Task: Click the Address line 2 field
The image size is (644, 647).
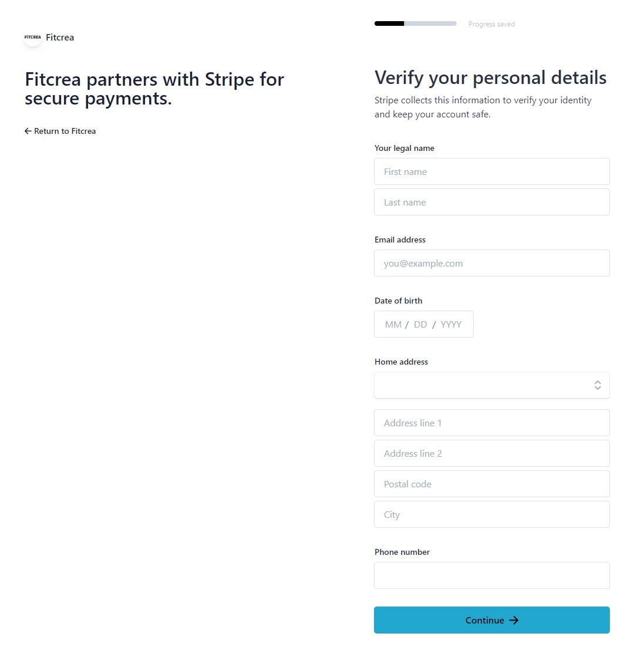Action: [x=492, y=453]
